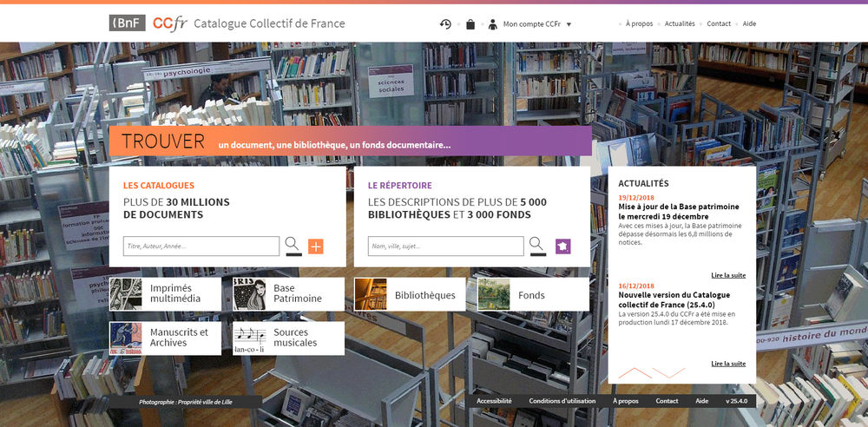Screen dimensions: 868x427
Task: Open the Base Patrimoine tile
Action: [288, 294]
